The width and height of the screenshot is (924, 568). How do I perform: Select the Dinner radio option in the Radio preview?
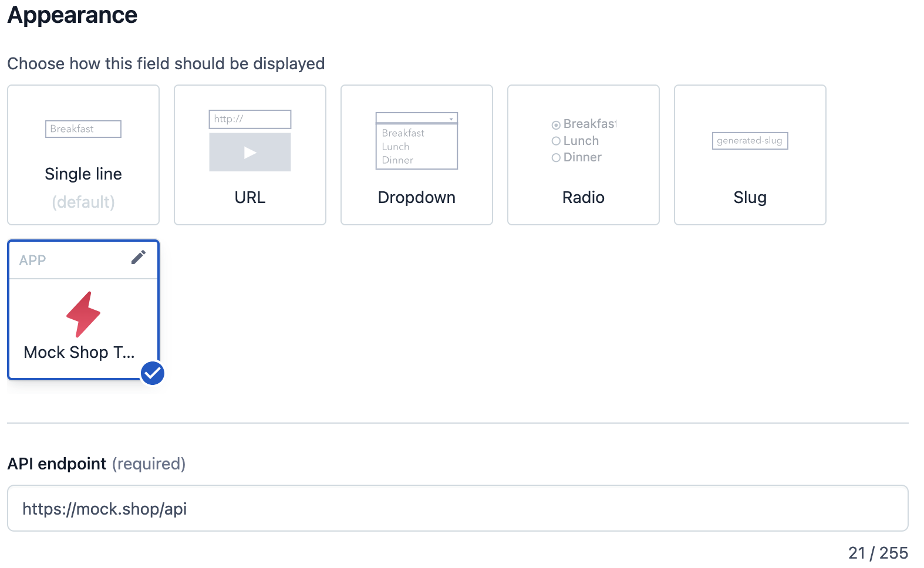point(556,158)
